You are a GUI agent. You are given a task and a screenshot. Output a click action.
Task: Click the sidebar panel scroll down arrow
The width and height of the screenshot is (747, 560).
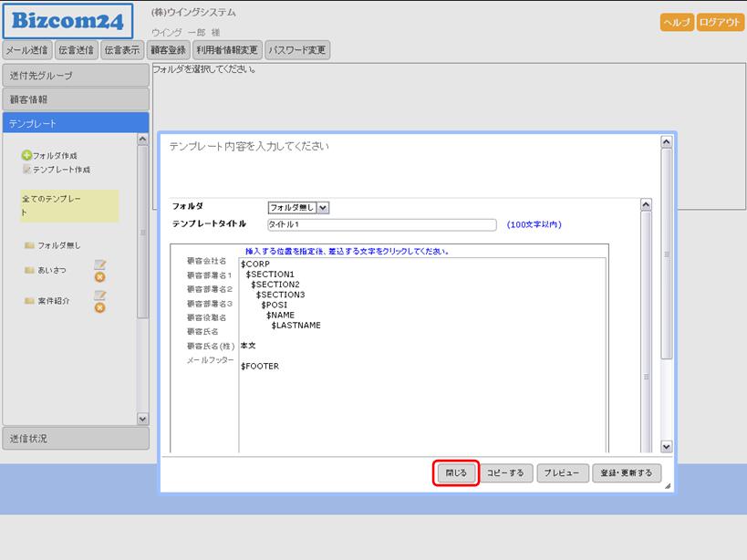142,419
